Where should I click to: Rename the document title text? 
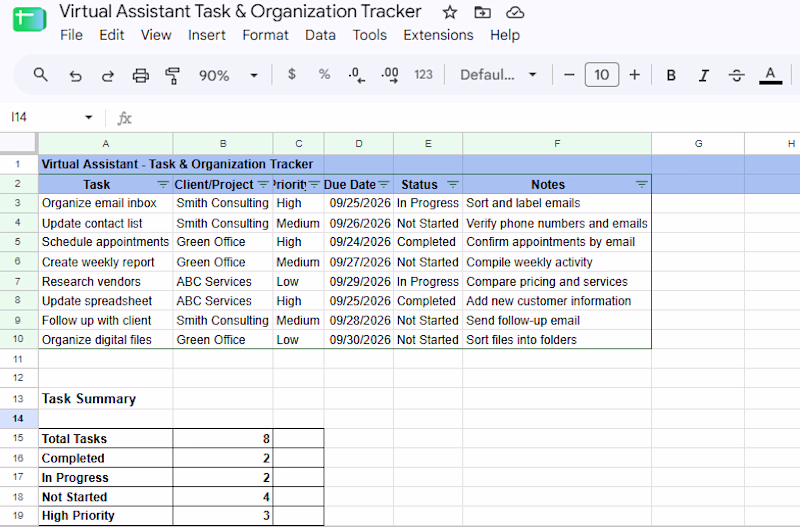click(x=240, y=11)
